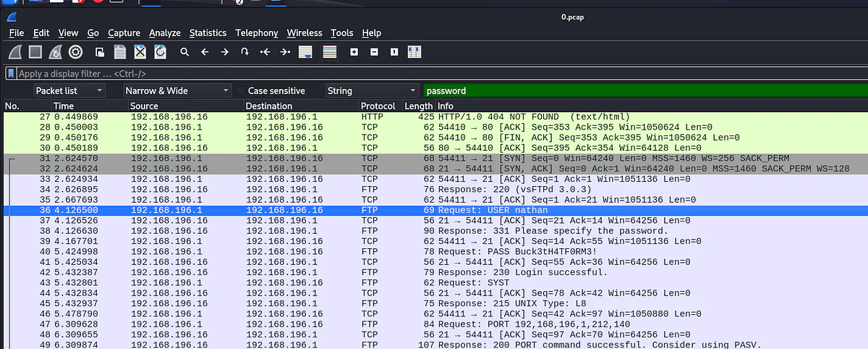Select packet 43 Request SYST

434,282
